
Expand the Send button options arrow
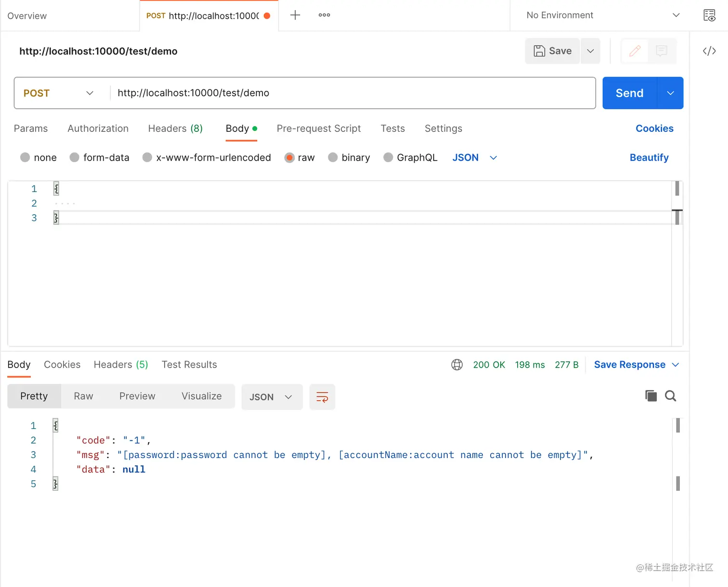point(670,93)
